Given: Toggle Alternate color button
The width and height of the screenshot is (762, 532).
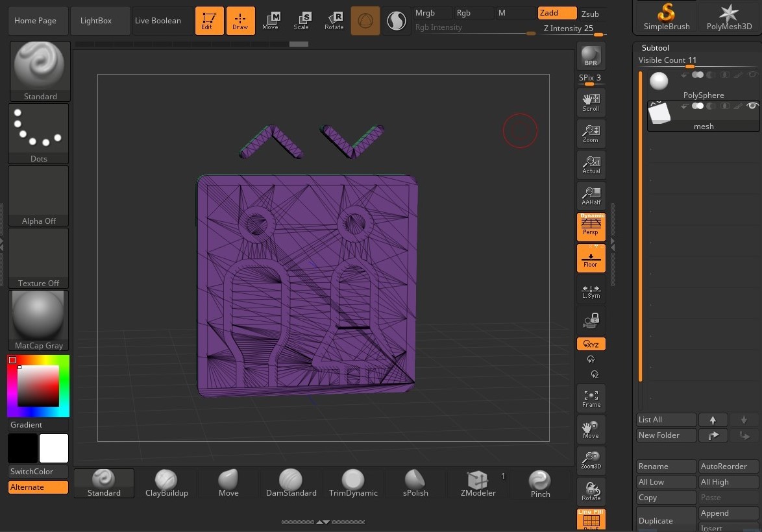Looking at the screenshot, I should pyautogui.click(x=38, y=487).
